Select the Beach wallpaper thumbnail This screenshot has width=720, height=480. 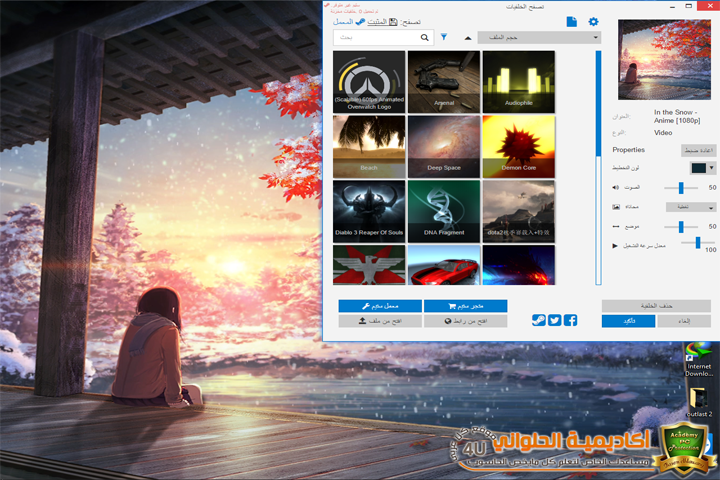369,147
